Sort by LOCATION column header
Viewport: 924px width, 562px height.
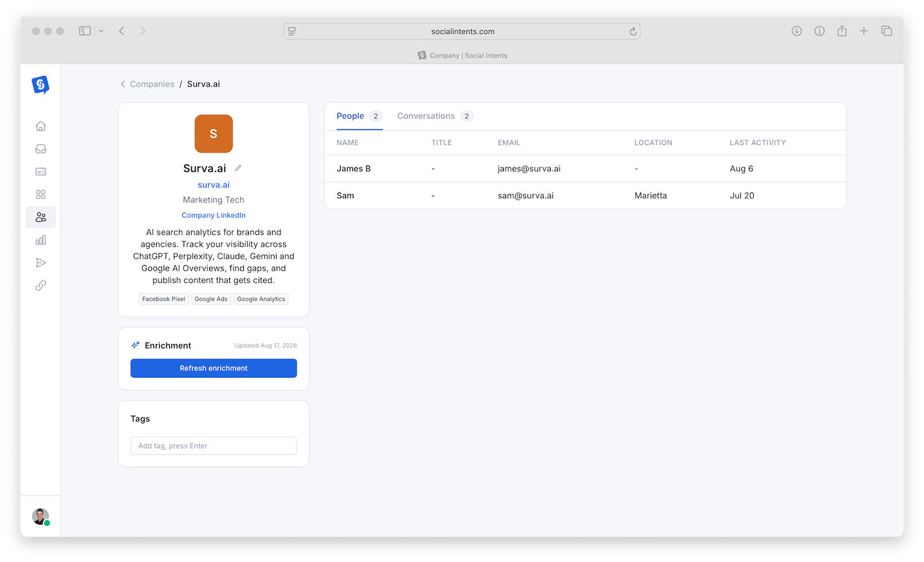click(653, 142)
